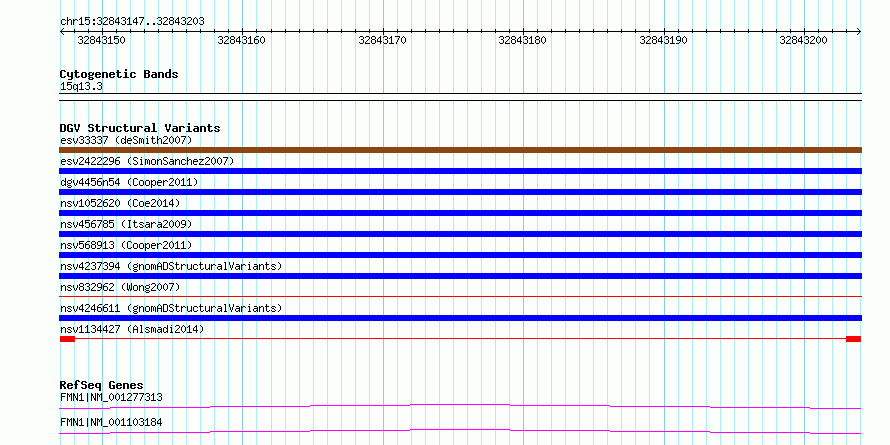Click the blue bar under dgv4456n54
Screen dimensions: 890x445
[x=460, y=192]
